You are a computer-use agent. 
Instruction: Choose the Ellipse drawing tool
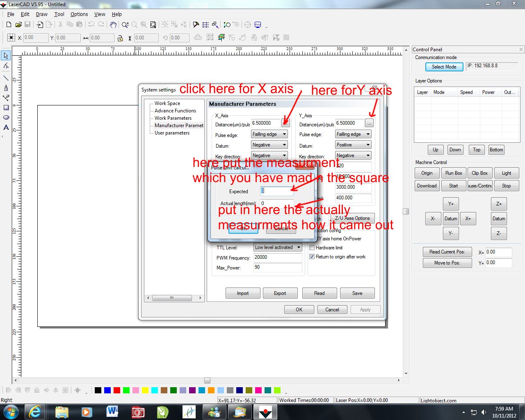6,118
